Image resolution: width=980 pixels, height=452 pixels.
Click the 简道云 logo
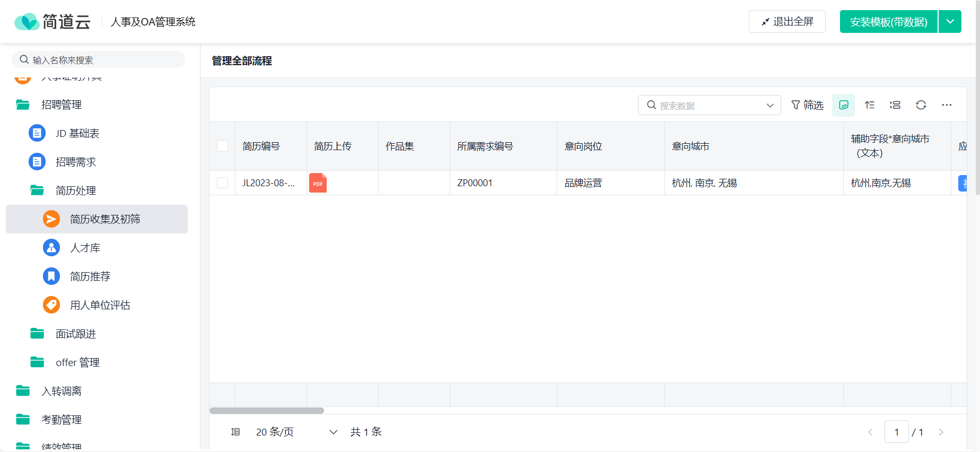click(x=52, y=22)
